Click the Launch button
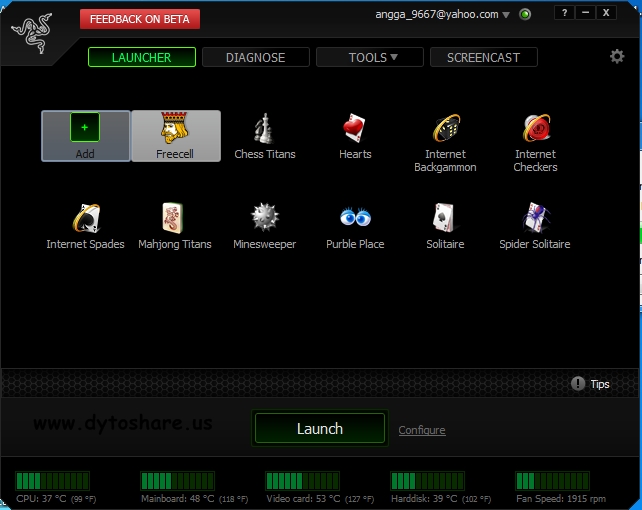Screen dimensions: 642x510 (x=320, y=429)
